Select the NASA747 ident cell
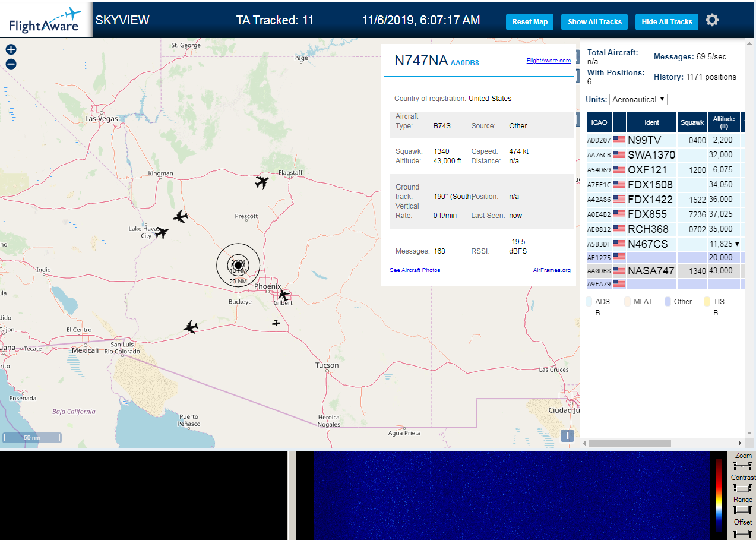Screen dimensions: 756x540 coord(651,271)
